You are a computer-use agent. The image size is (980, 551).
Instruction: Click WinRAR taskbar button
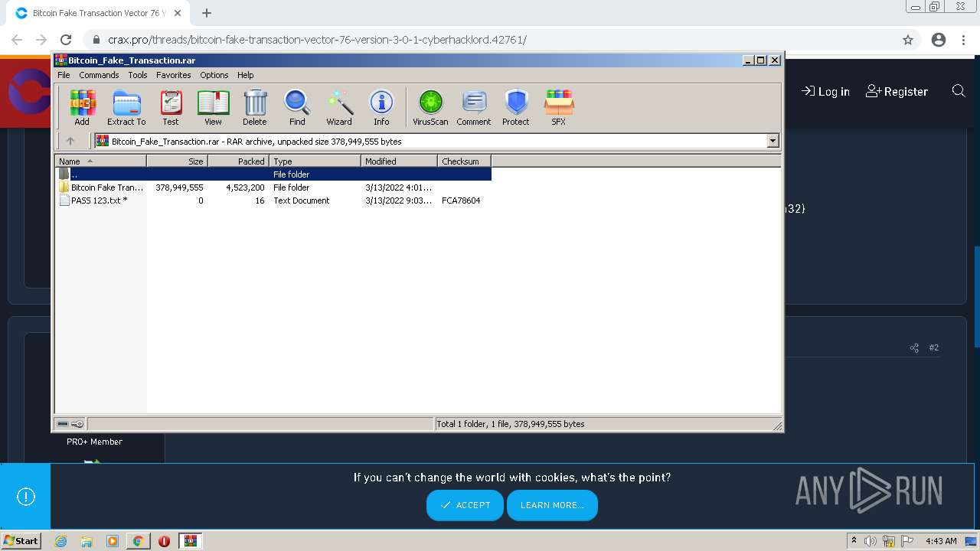191,541
